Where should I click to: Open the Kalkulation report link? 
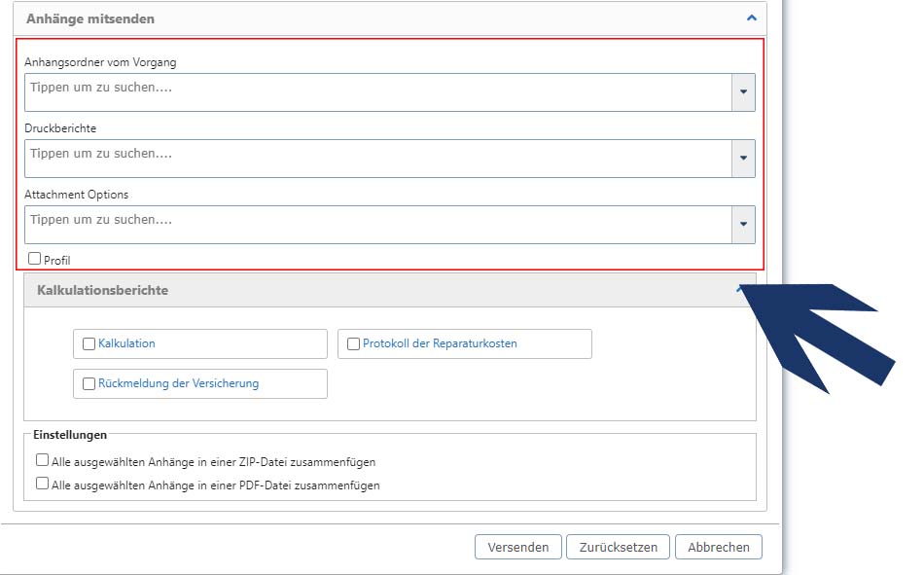126,343
